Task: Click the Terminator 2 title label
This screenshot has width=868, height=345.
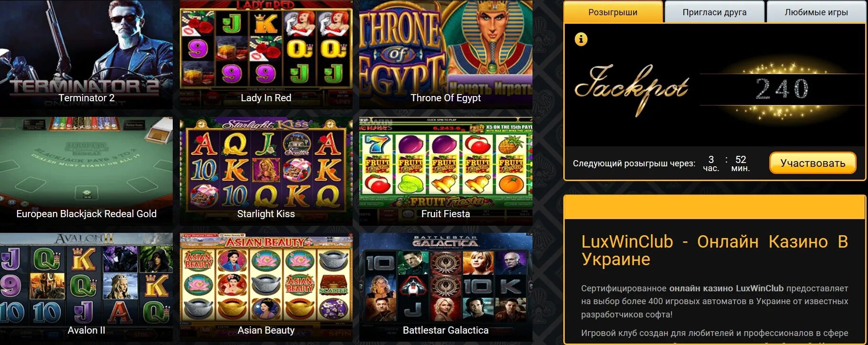Action: click(x=86, y=98)
